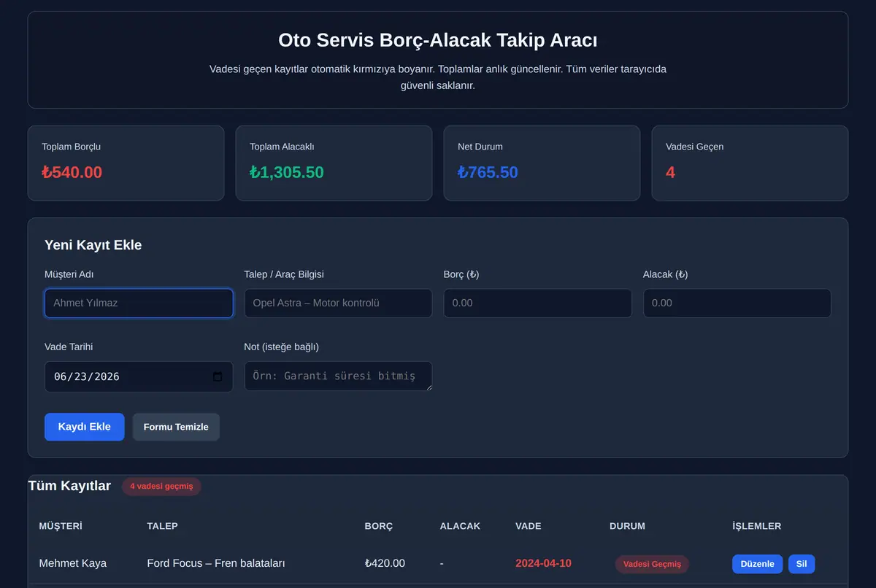Click the Alacak (₺) amount field
Screen dimensions: 876x588
(737, 303)
